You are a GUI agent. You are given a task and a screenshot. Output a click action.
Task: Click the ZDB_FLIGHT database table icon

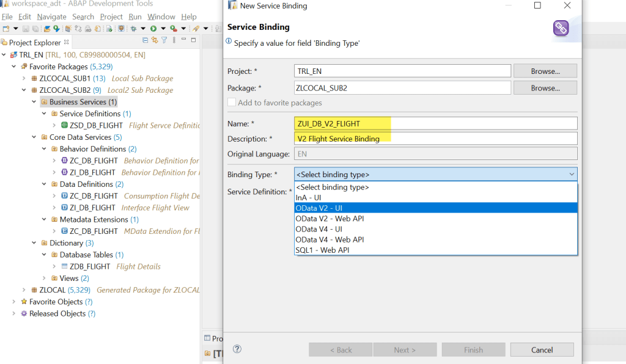click(x=64, y=267)
